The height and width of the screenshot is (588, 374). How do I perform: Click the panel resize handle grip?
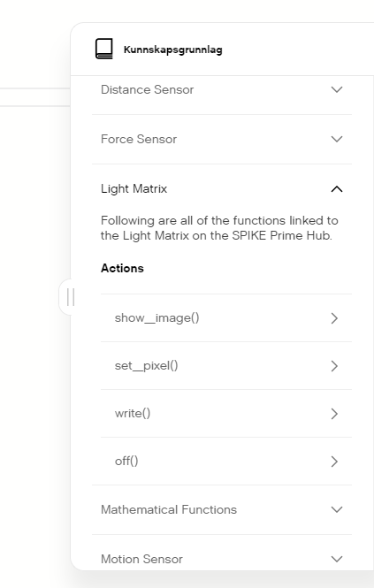coord(71,297)
